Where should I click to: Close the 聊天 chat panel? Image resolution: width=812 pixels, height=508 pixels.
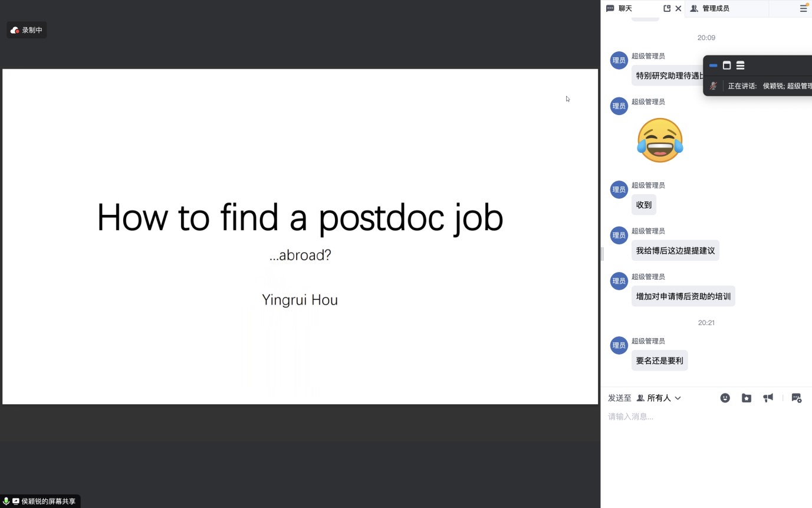[678, 9]
